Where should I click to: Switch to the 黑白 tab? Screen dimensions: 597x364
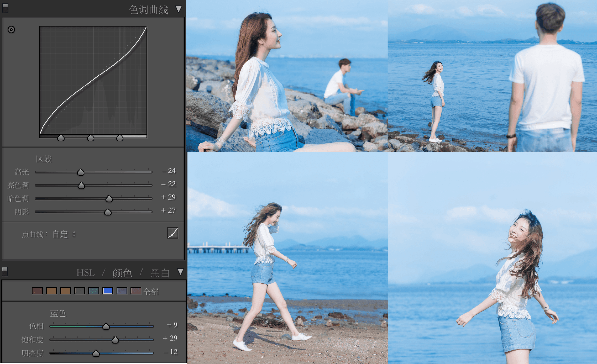(160, 273)
